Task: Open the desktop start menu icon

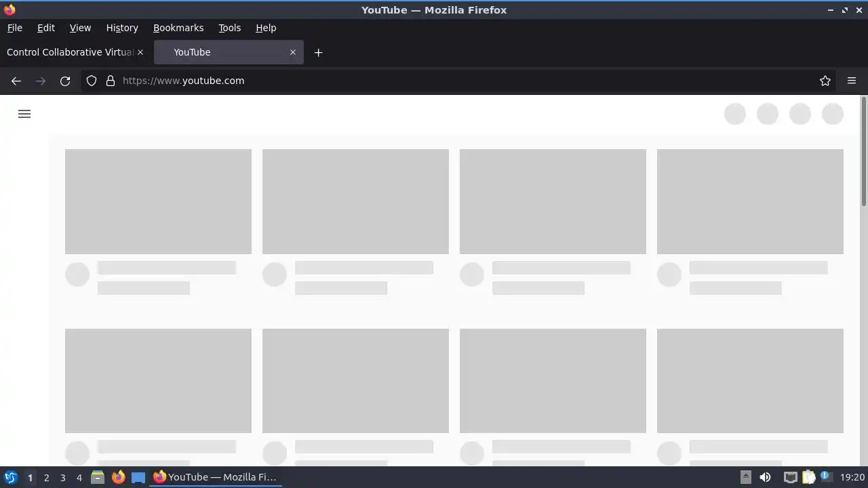Action: (10, 477)
